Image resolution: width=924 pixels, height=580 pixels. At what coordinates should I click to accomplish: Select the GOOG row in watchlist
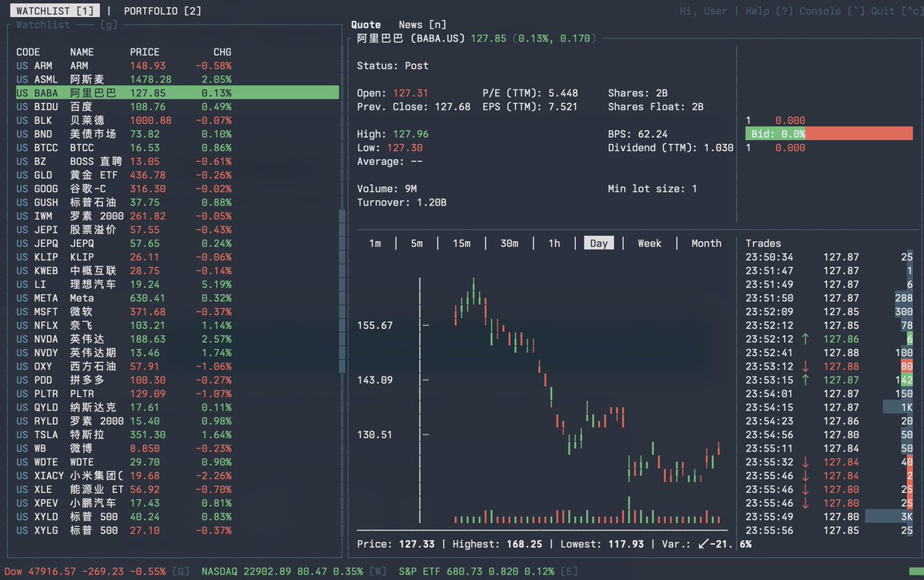tap(177, 189)
